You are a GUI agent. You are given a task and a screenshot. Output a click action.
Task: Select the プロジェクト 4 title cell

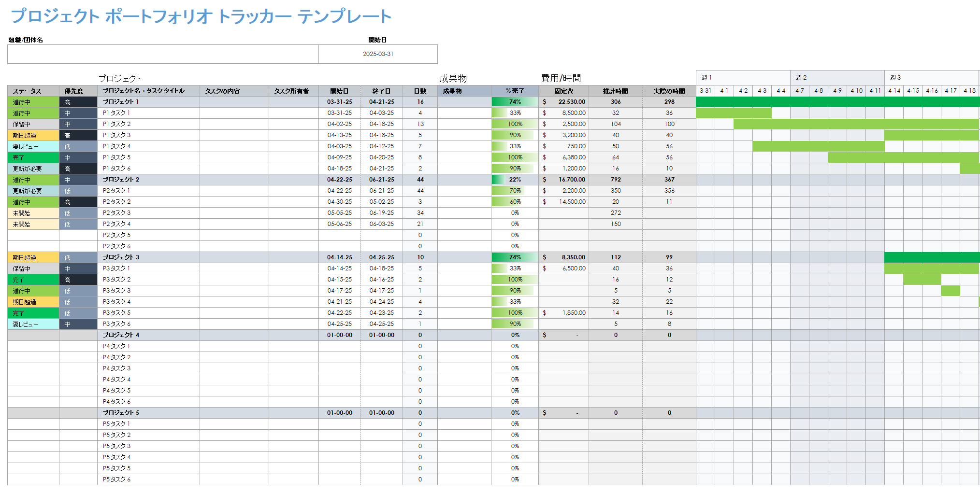(148, 335)
